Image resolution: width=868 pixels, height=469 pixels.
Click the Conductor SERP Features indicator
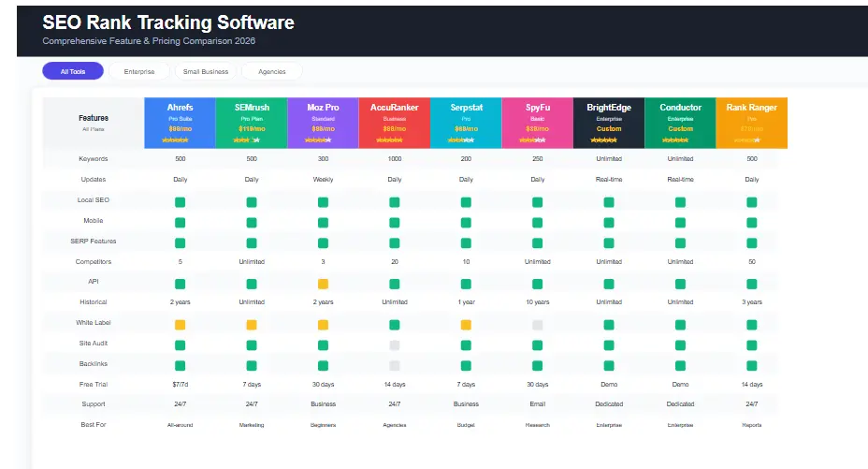pyautogui.click(x=680, y=243)
